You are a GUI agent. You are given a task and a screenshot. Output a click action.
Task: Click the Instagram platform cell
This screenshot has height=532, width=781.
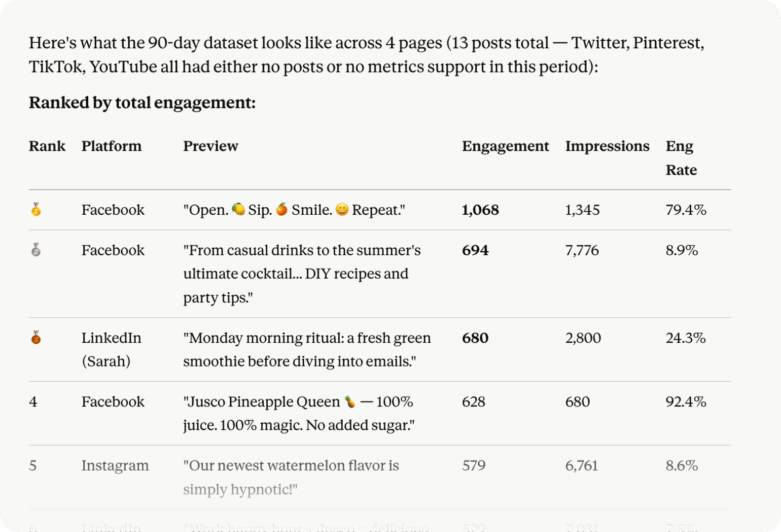pyautogui.click(x=115, y=465)
